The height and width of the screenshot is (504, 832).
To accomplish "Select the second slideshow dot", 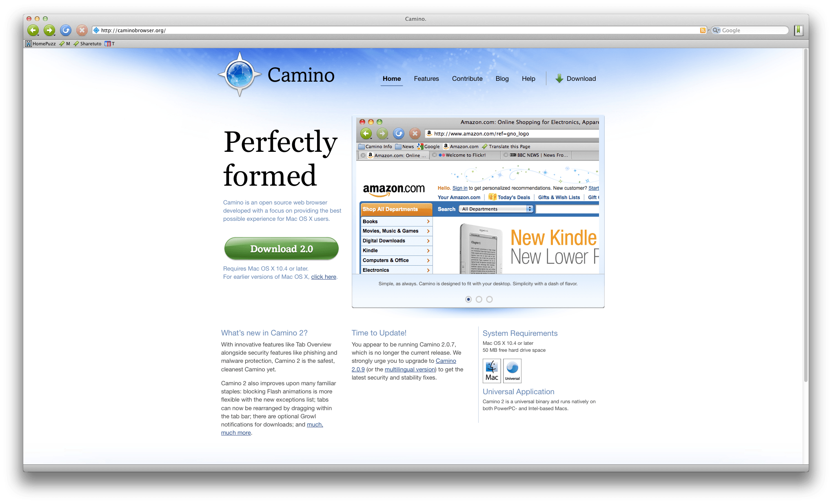I will pos(479,299).
